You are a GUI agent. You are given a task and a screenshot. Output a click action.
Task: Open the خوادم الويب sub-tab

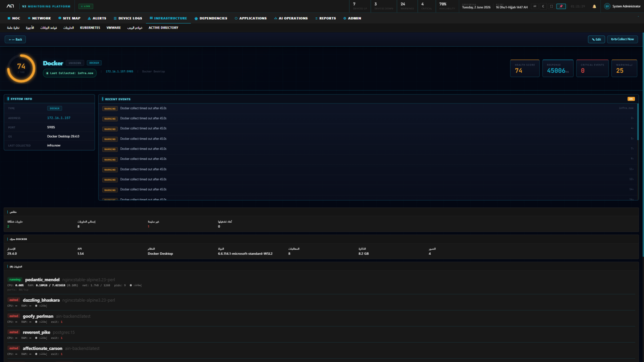pyautogui.click(x=135, y=28)
